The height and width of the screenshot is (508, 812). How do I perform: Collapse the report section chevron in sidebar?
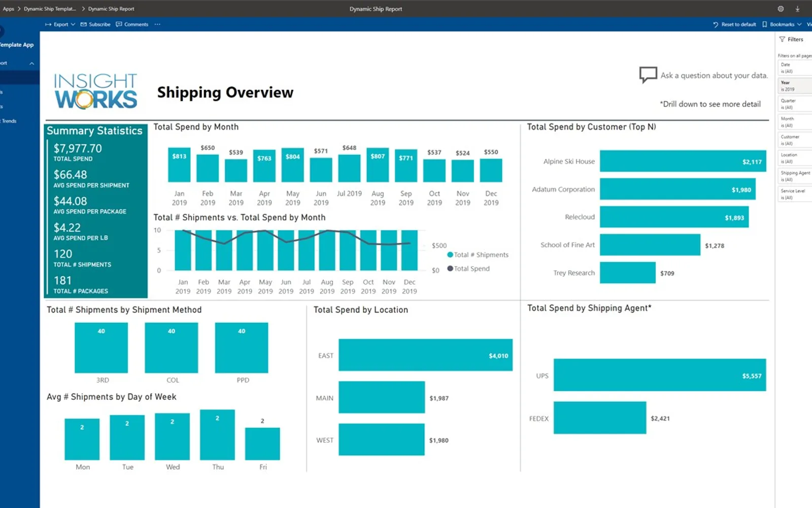click(x=31, y=63)
